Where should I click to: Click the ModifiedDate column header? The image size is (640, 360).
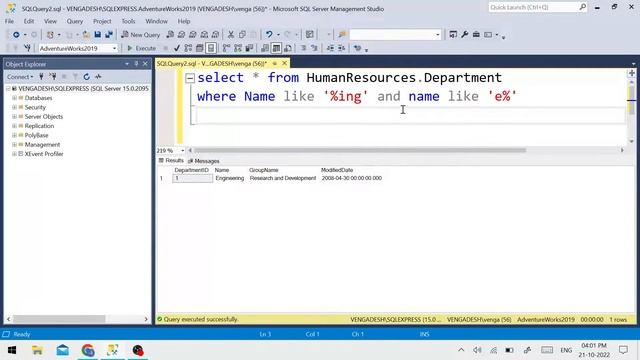click(x=337, y=170)
